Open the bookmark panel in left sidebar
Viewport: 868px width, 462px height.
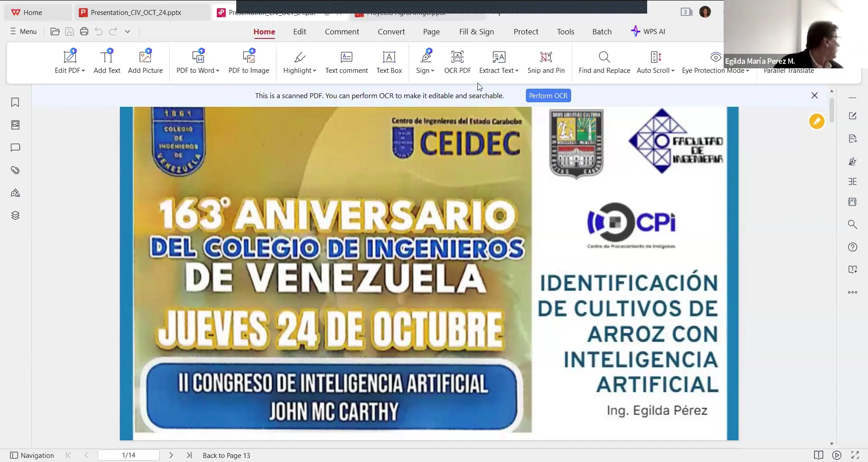pos(15,103)
